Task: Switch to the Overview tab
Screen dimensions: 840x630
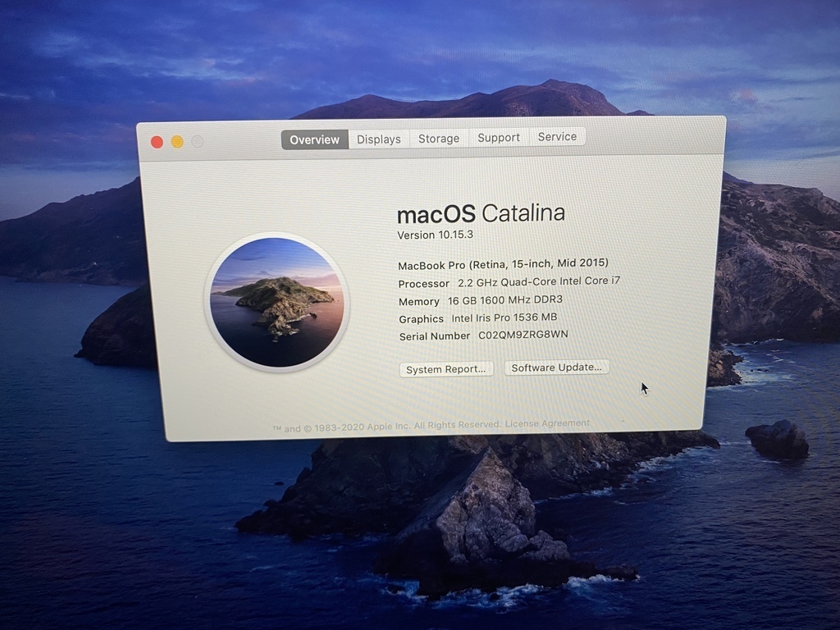Action: [314, 139]
